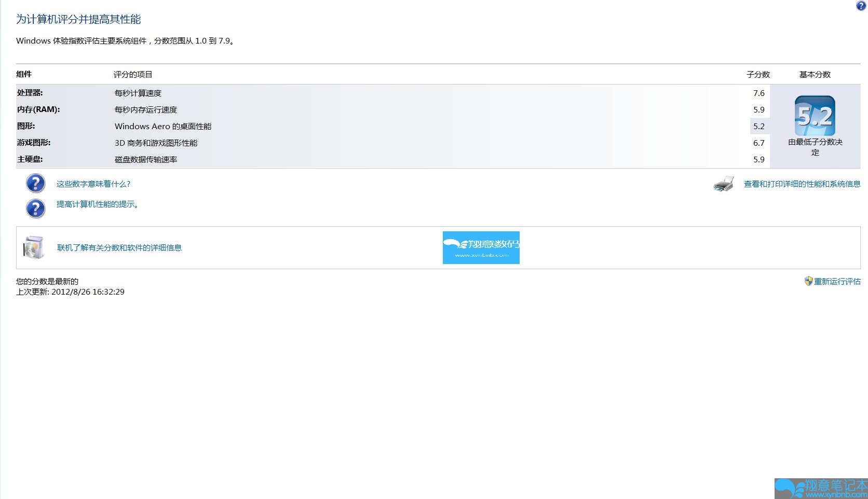
Task: Click the text 每秒计算速度
Action: [138, 93]
